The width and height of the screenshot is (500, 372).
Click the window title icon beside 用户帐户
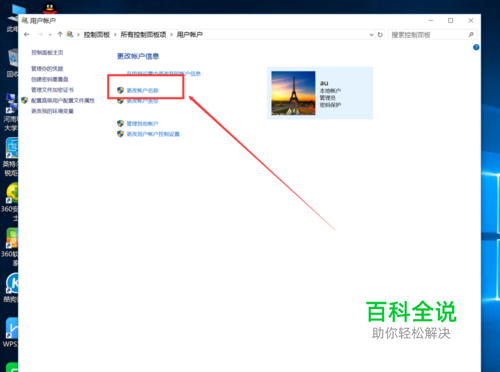click(x=25, y=21)
